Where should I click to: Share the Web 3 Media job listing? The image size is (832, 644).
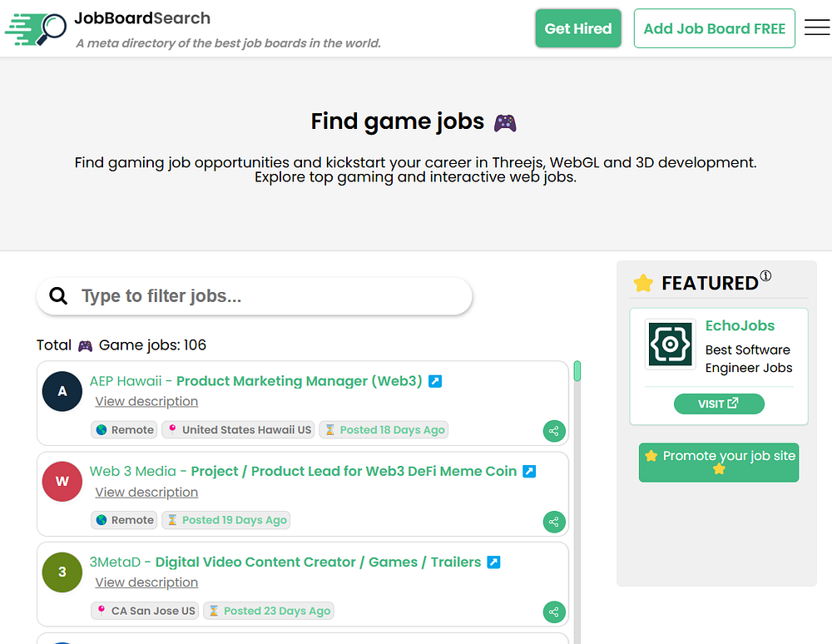[x=554, y=522]
